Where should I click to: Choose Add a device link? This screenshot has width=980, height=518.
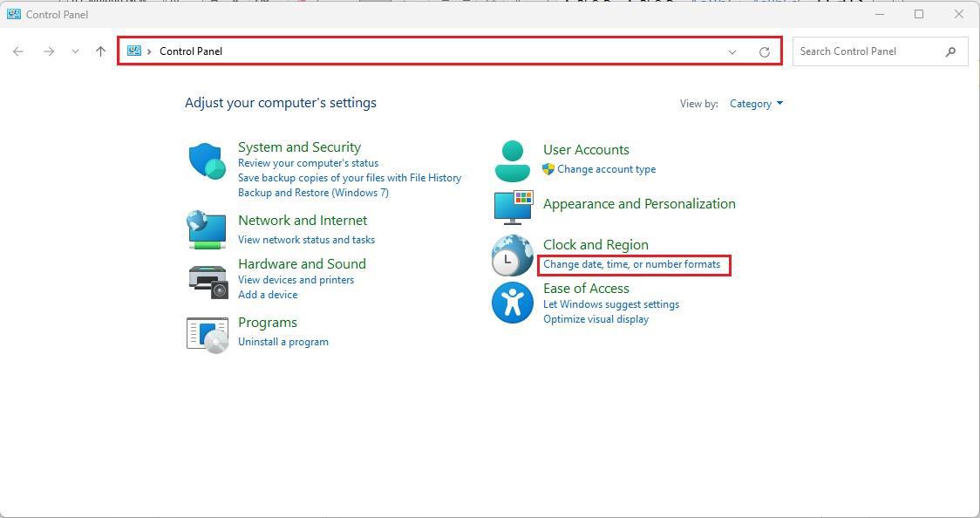(268, 294)
